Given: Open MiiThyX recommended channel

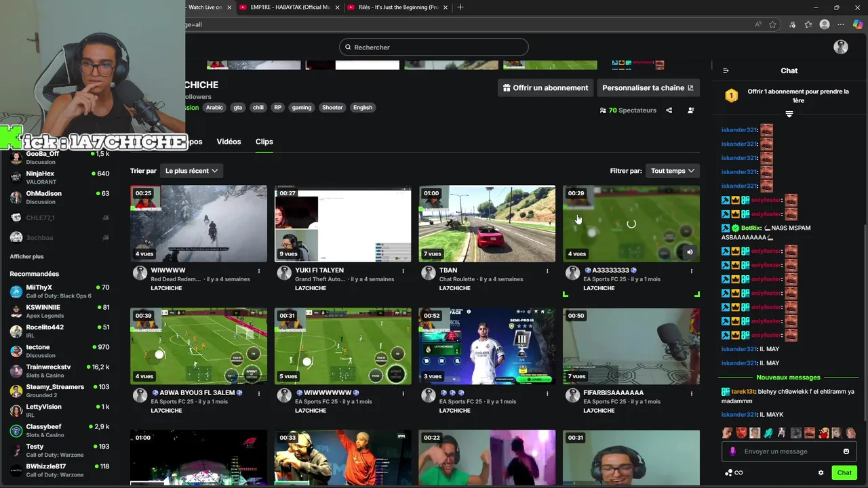Looking at the screenshot, I should (60, 291).
